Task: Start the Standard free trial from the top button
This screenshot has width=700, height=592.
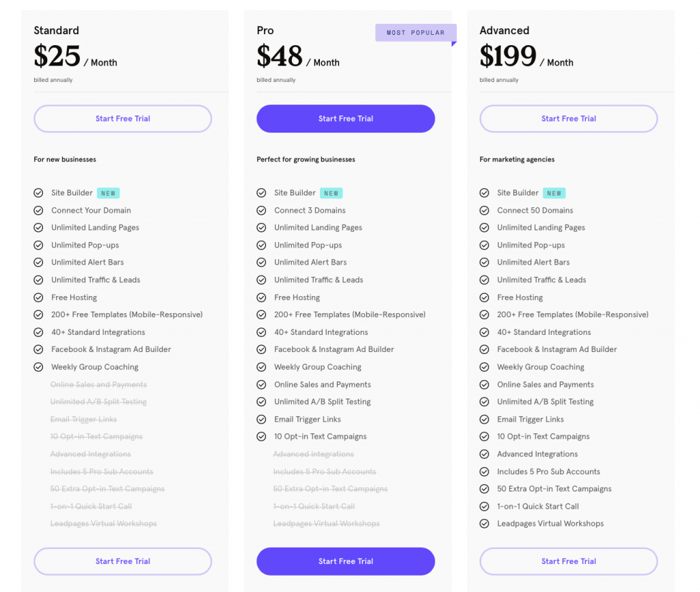Action: point(122,118)
